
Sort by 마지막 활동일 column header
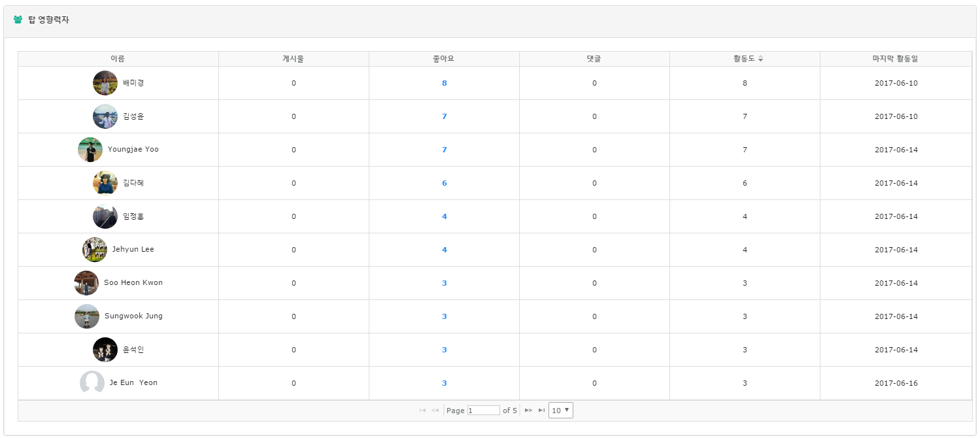coord(896,59)
